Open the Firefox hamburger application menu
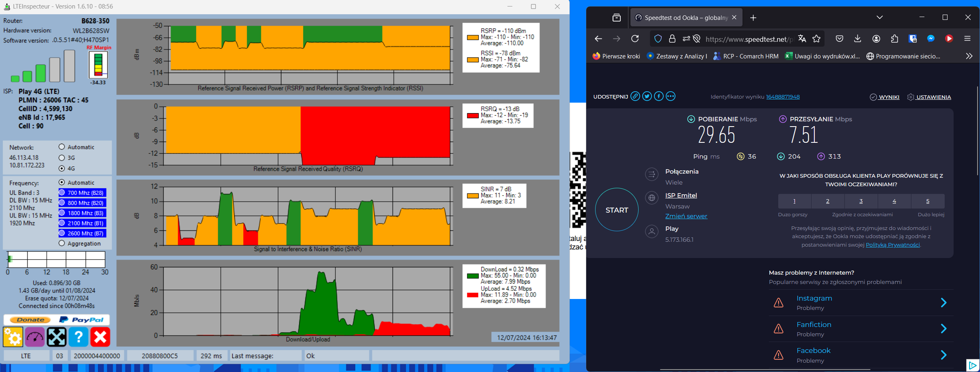Screen dimensions: 980x372 pyautogui.click(x=967, y=39)
